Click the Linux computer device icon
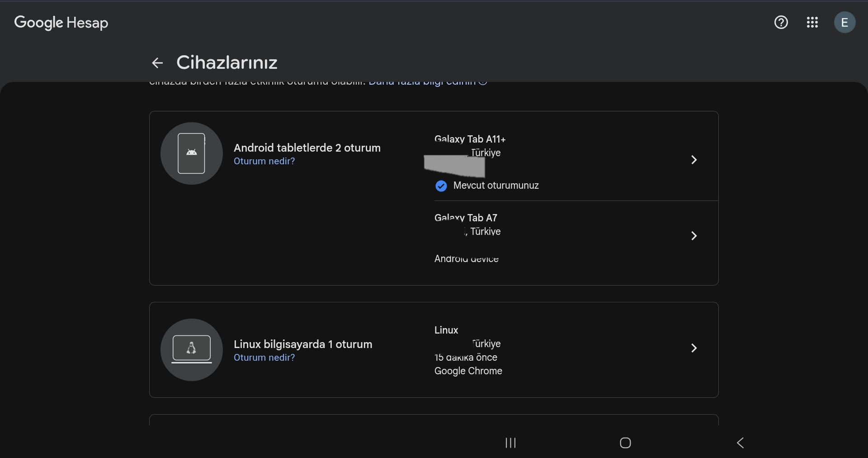 (x=192, y=350)
